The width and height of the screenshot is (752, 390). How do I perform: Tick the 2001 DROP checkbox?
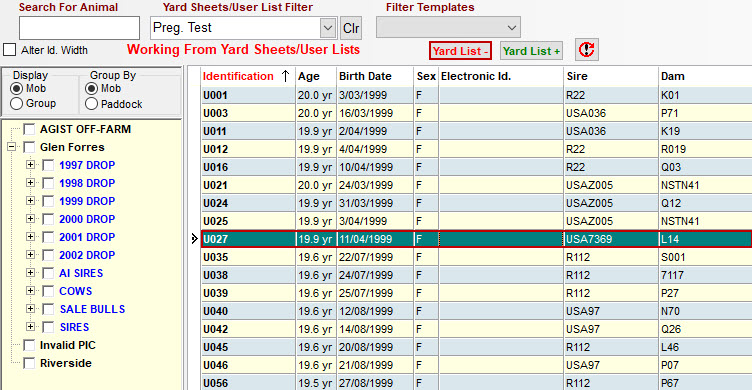click(x=48, y=237)
